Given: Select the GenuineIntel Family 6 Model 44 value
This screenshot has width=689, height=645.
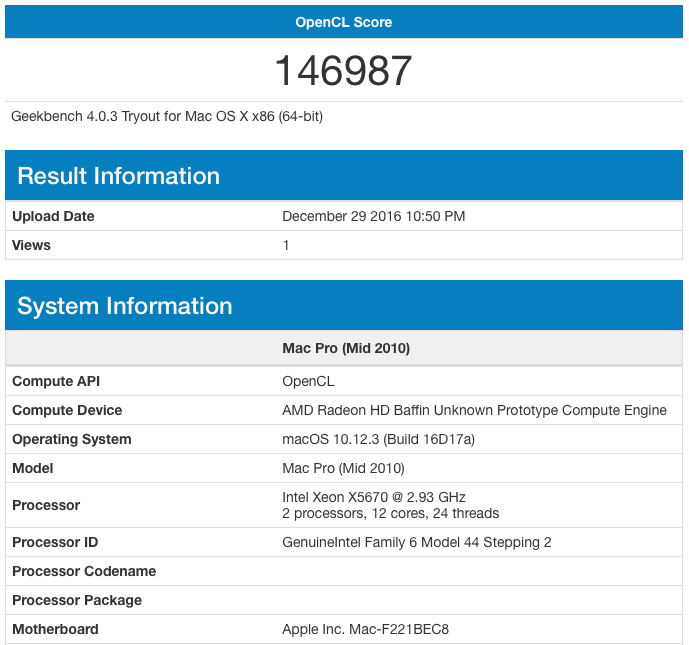Looking at the screenshot, I should [x=417, y=543].
